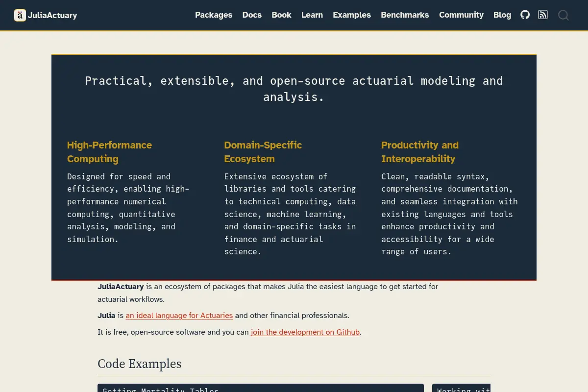Visit the Blog page
The width and height of the screenshot is (588, 392).
502,15
